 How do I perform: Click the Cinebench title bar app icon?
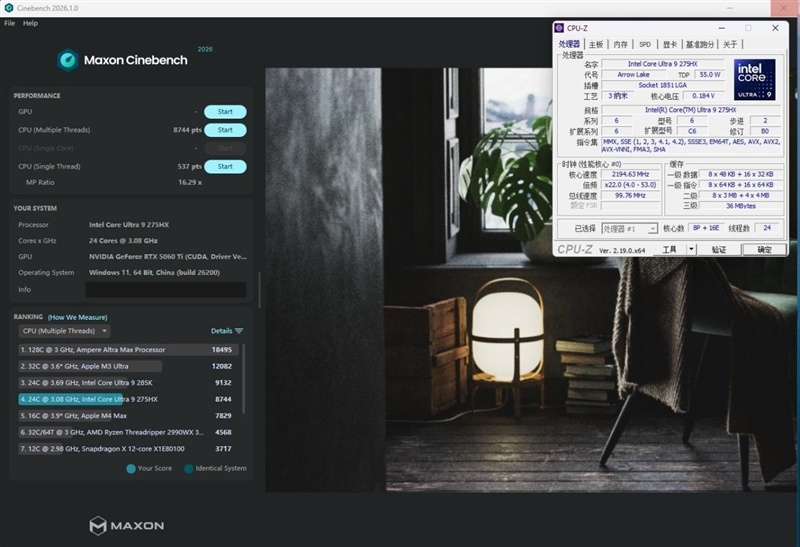[9, 8]
